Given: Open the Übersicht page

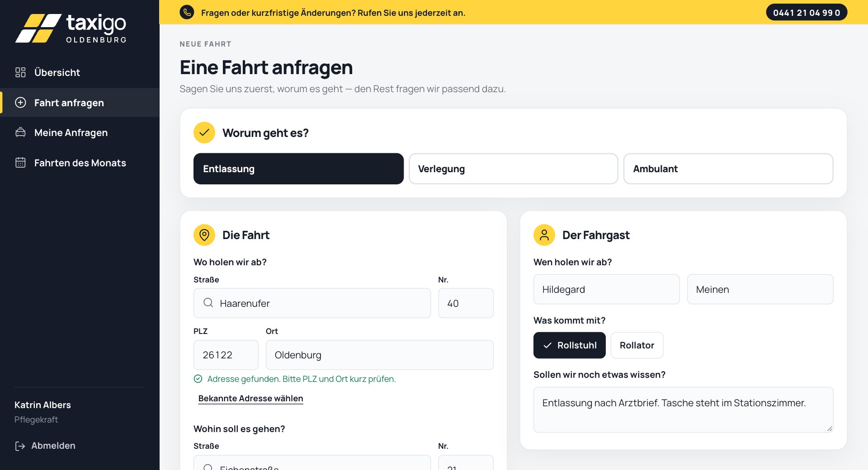Looking at the screenshot, I should point(80,72).
